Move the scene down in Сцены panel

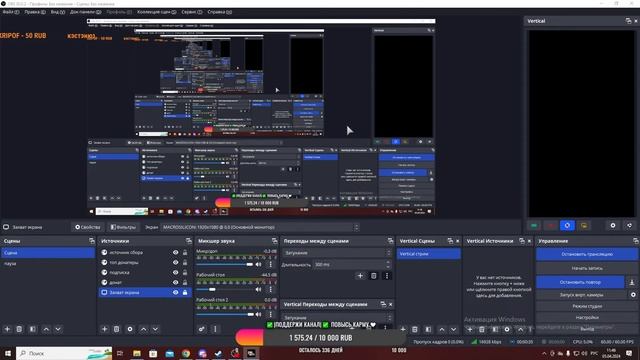(58, 329)
